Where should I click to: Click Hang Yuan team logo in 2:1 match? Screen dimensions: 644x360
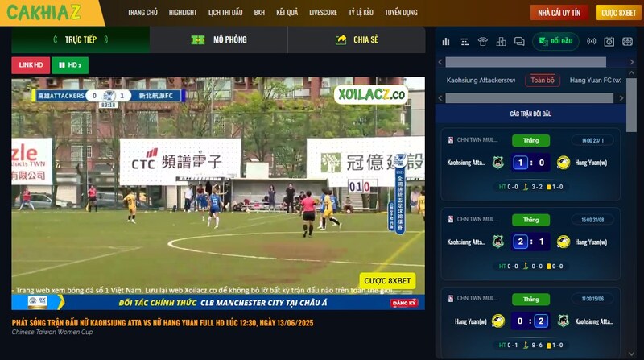(563, 242)
